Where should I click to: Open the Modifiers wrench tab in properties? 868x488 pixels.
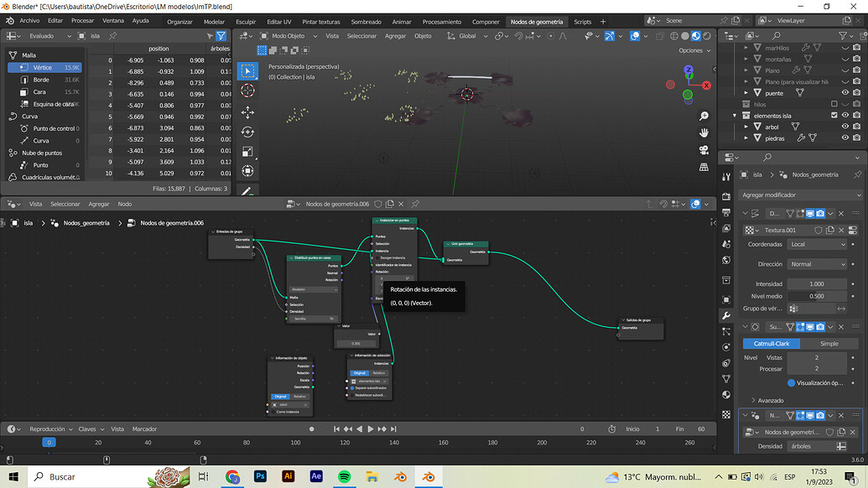[x=725, y=315]
